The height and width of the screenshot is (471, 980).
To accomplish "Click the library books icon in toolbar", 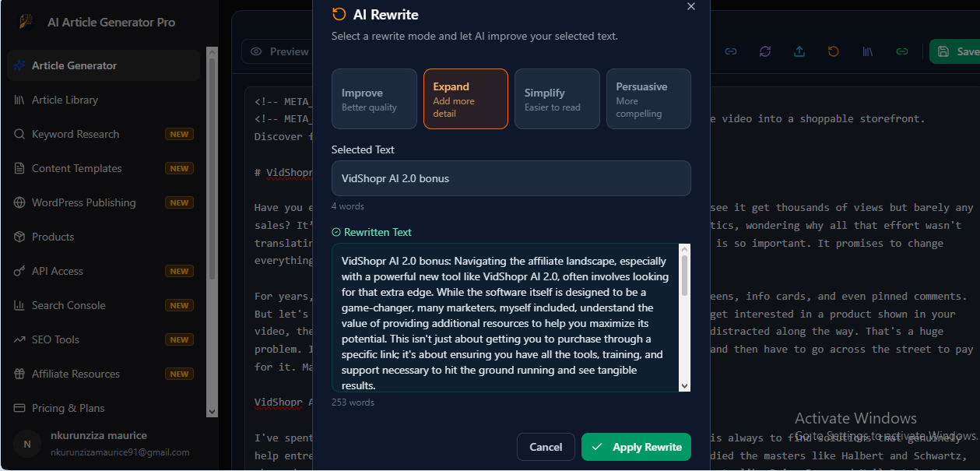I will coord(868,51).
